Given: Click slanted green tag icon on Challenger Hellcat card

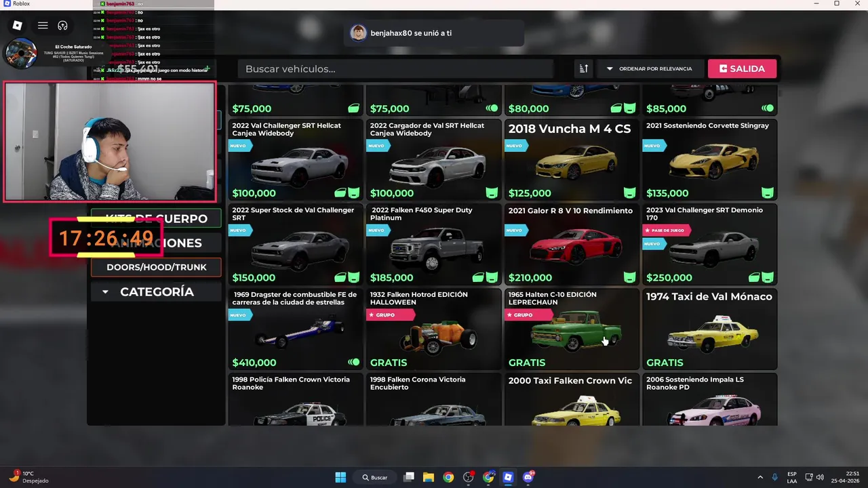Looking at the screenshot, I should 340,193.
